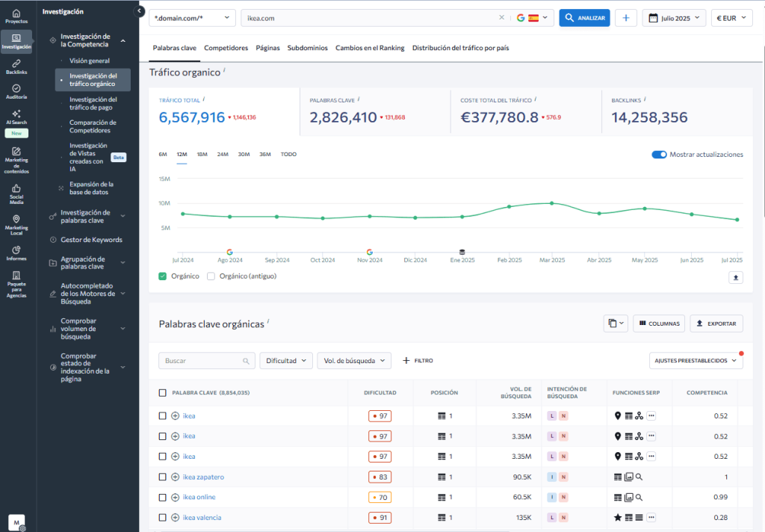Viewport: 765px width, 532px height.
Task: Open Investigación del tráfico de pago
Action: point(93,103)
